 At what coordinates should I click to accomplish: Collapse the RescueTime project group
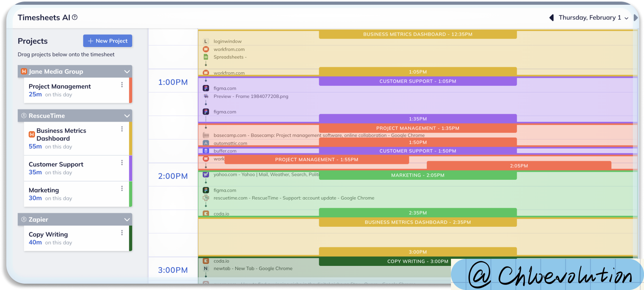pyautogui.click(x=127, y=116)
